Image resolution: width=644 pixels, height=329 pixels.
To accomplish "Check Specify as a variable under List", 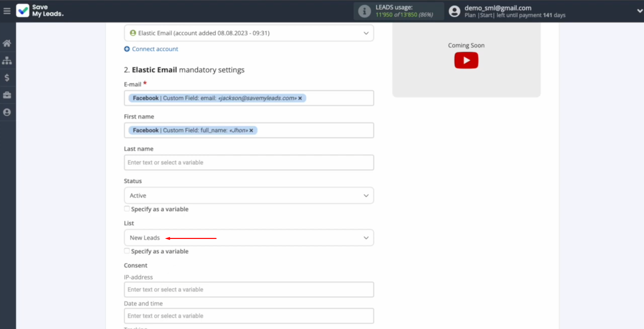I will 127,251.
